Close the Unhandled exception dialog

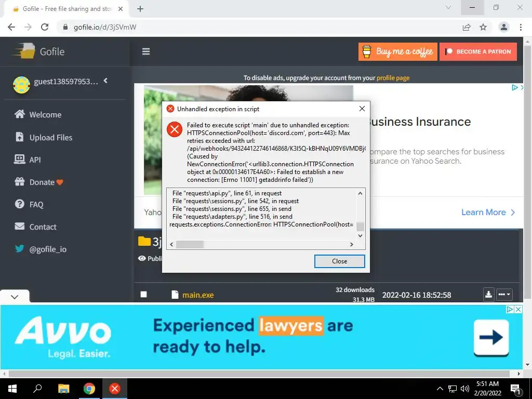coord(339,261)
